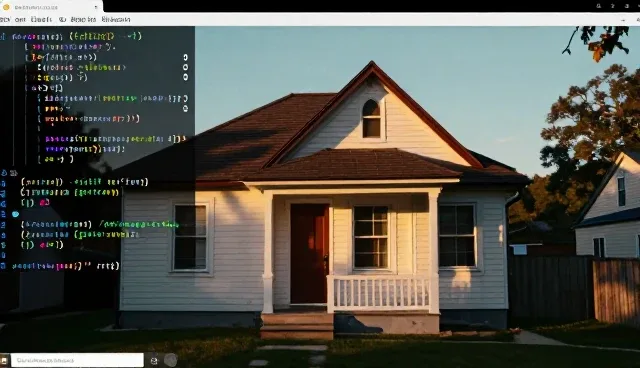Expand the blue gutter marker above the lower code block
Image resolution: width=640 pixels, height=368 pixels.
point(4,173)
